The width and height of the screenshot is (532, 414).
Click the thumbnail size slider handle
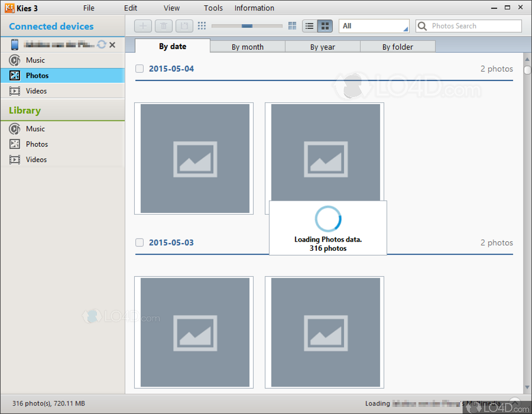(247, 26)
